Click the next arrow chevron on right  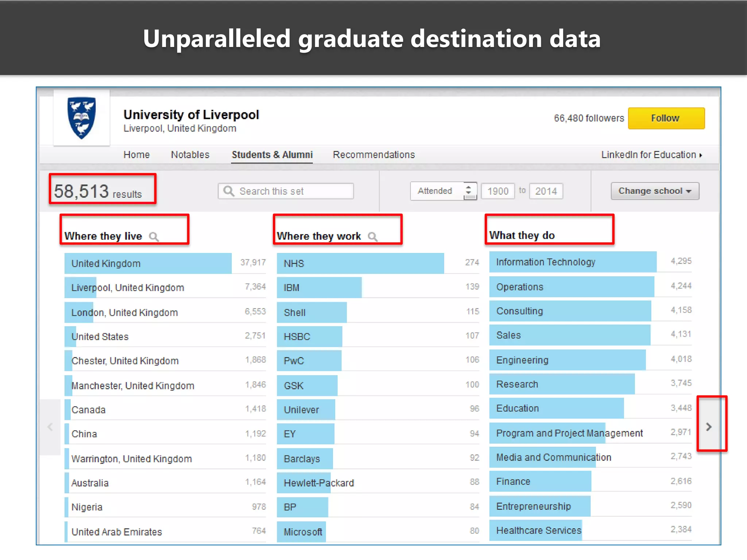pos(709,427)
